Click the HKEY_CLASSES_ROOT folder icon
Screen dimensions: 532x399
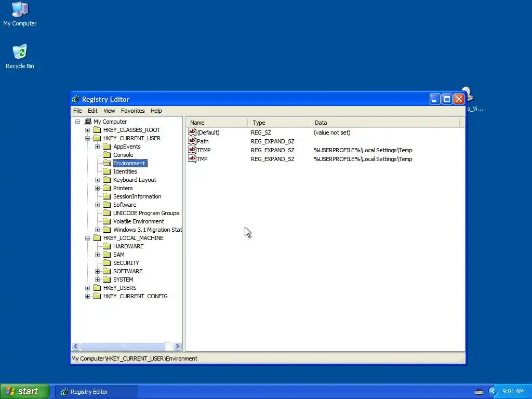[97, 129]
